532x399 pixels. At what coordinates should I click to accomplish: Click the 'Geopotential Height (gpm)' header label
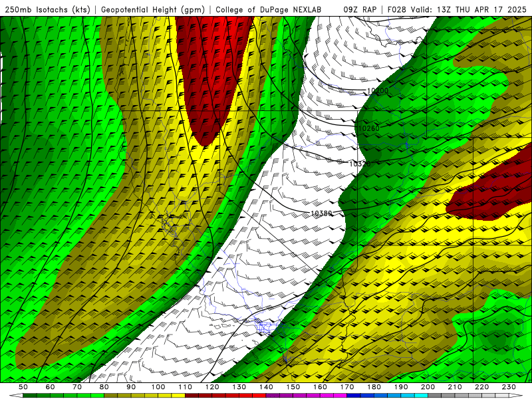coord(153,9)
